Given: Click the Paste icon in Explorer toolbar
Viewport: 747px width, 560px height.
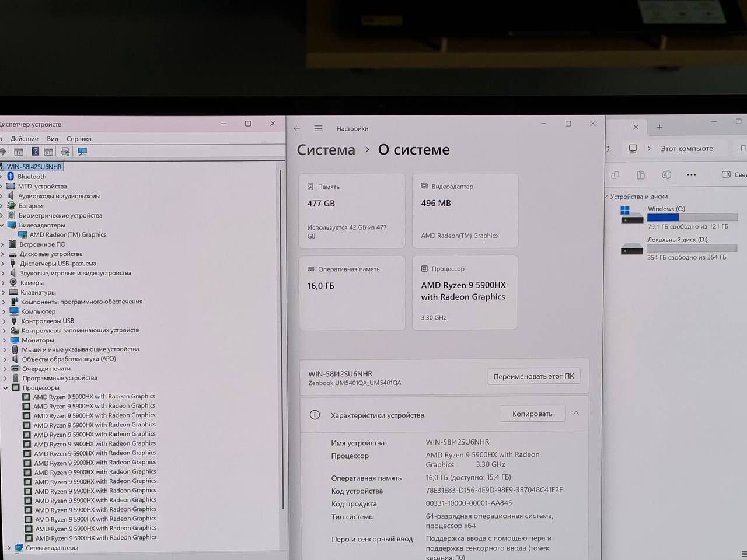Looking at the screenshot, I should tap(641, 175).
